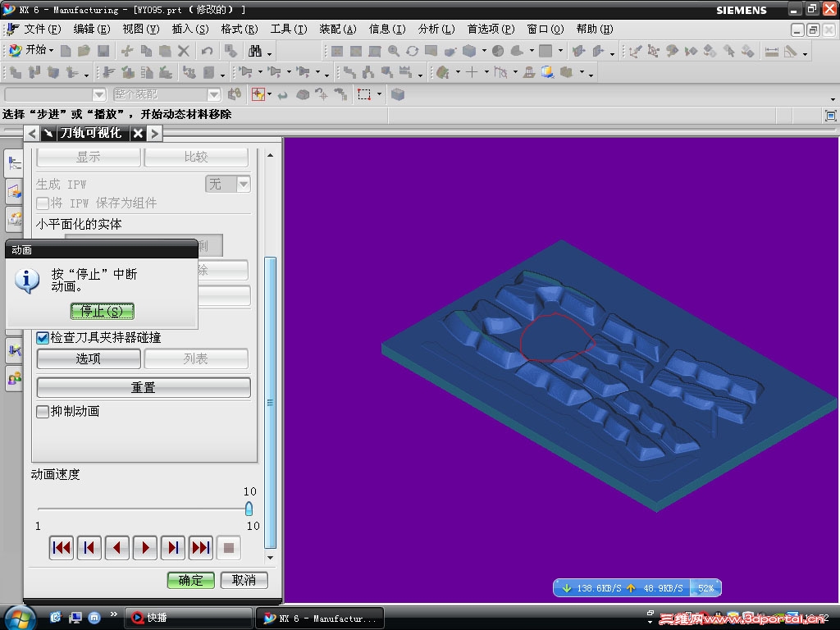Screen dimensions: 840x630
Task: Click the binoculars Find icon
Action: pyautogui.click(x=255, y=51)
